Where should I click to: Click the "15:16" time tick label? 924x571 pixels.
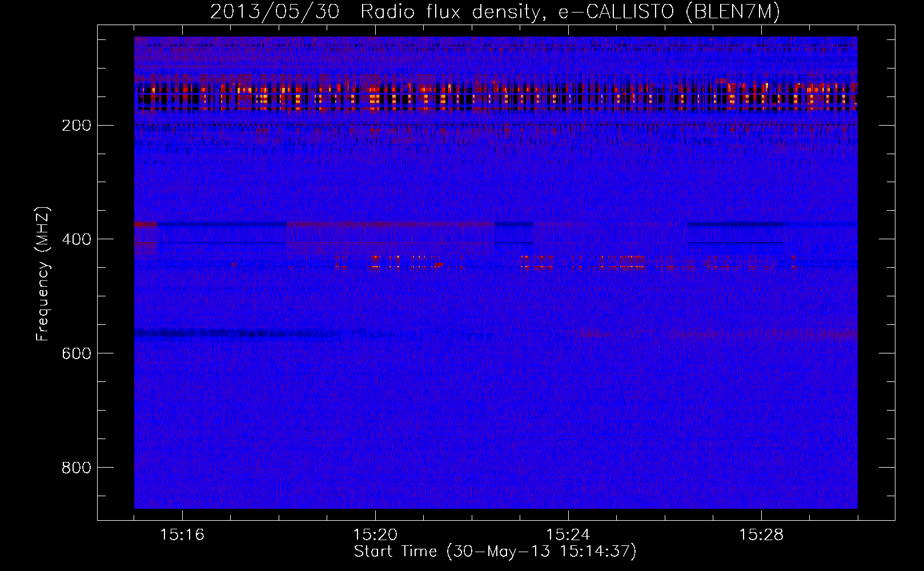tap(182, 535)
